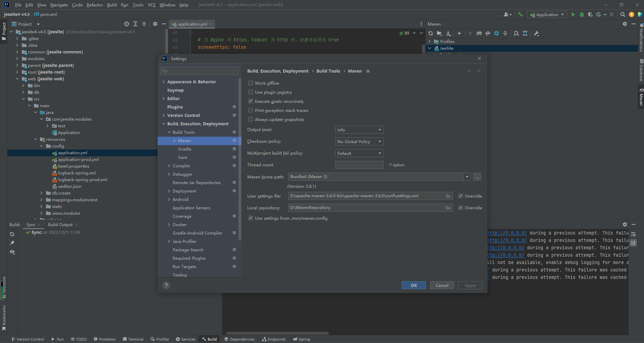Expand all in Project panel
The height and width of the screenshot is (343, 644).
tap(135, 24)
